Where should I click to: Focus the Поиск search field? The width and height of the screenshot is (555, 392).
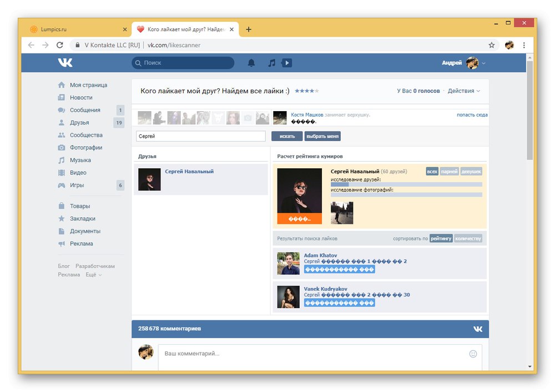pyautogui.click(x=183, y=63)
